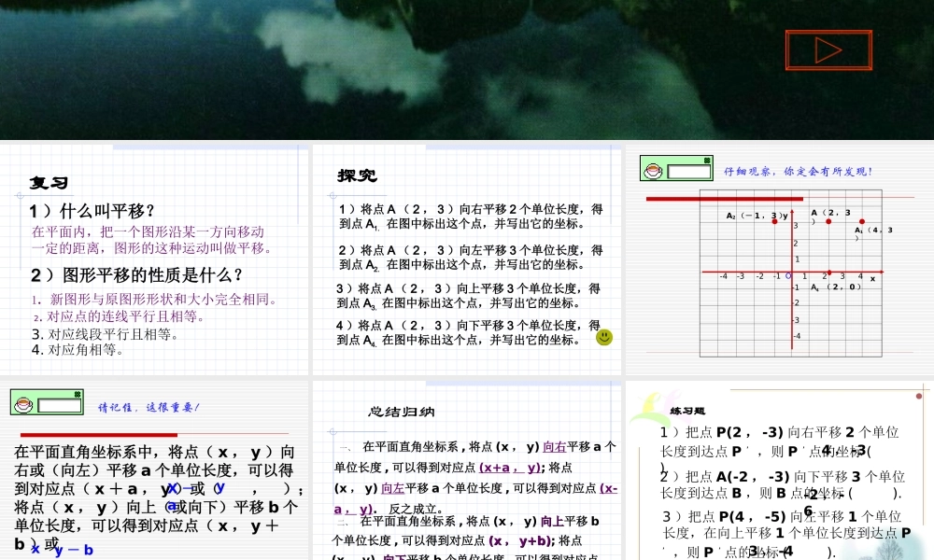This screenshot has width=934, height=560.
Task: Click the 请记住，这很重要 caption
Action: click(149, 408)
